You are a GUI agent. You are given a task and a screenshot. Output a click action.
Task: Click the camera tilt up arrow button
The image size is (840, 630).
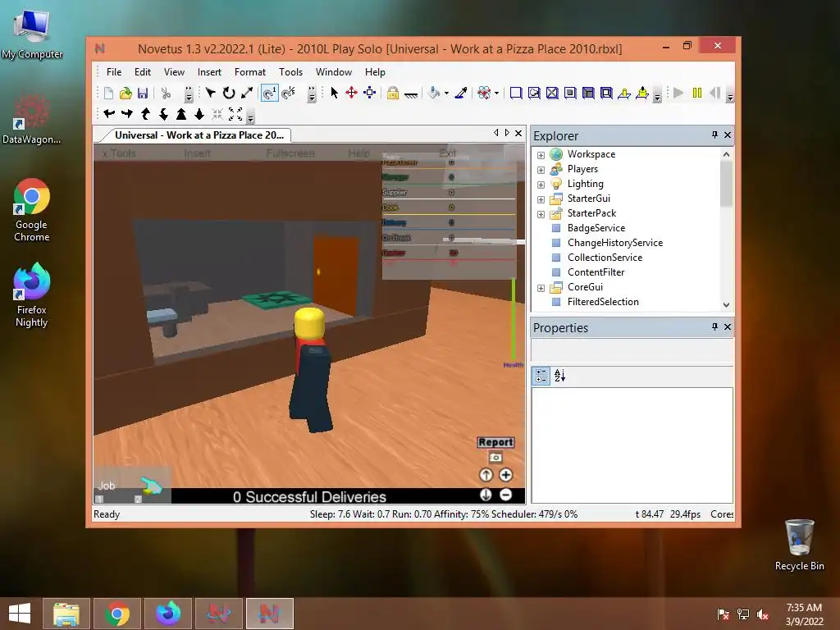click(x=486, y=475)
